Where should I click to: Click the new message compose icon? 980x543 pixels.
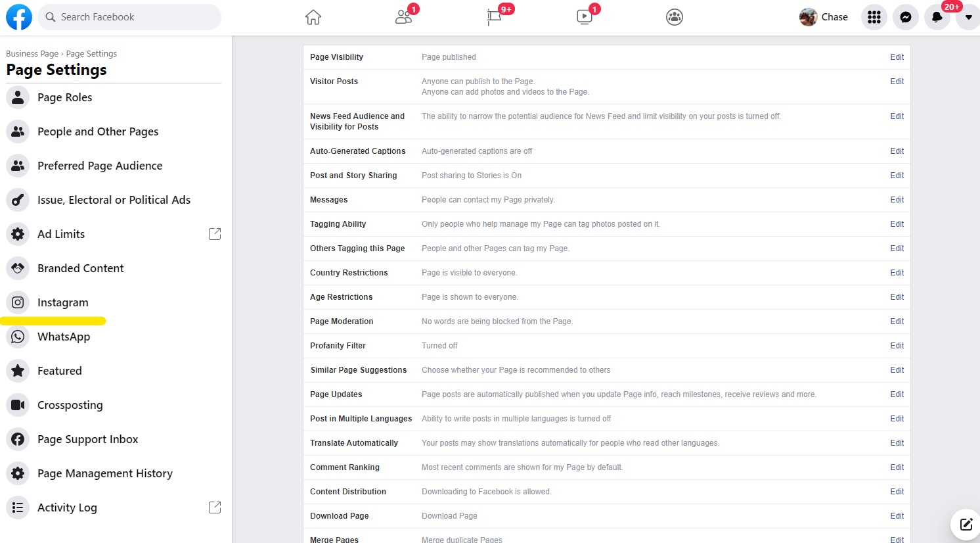[x=966, y=525]
